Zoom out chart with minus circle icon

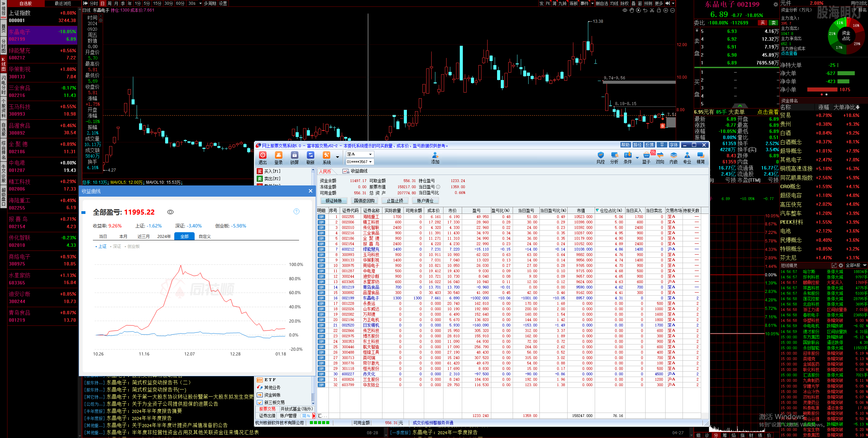coord(672,10)
